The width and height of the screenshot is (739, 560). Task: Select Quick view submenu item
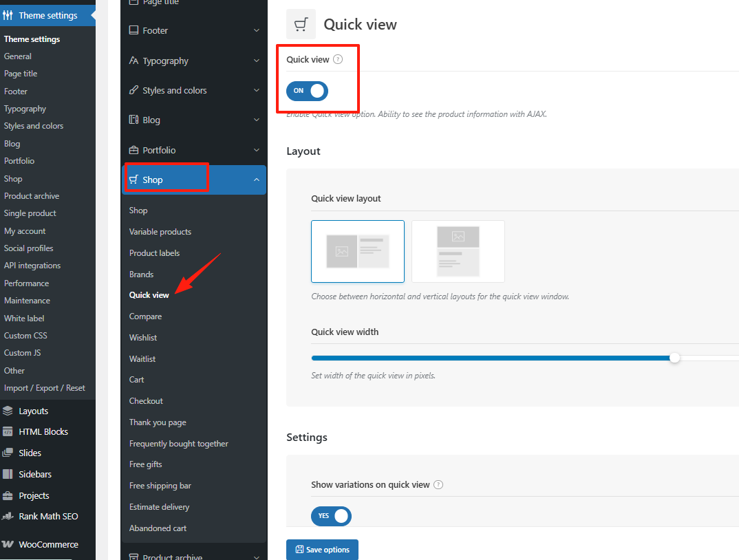point(149,295)
